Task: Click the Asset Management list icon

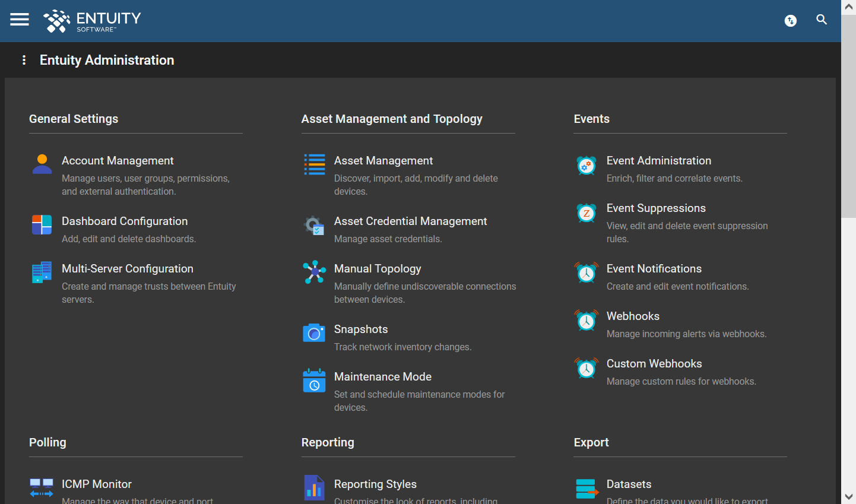Action: pos(315,164)
